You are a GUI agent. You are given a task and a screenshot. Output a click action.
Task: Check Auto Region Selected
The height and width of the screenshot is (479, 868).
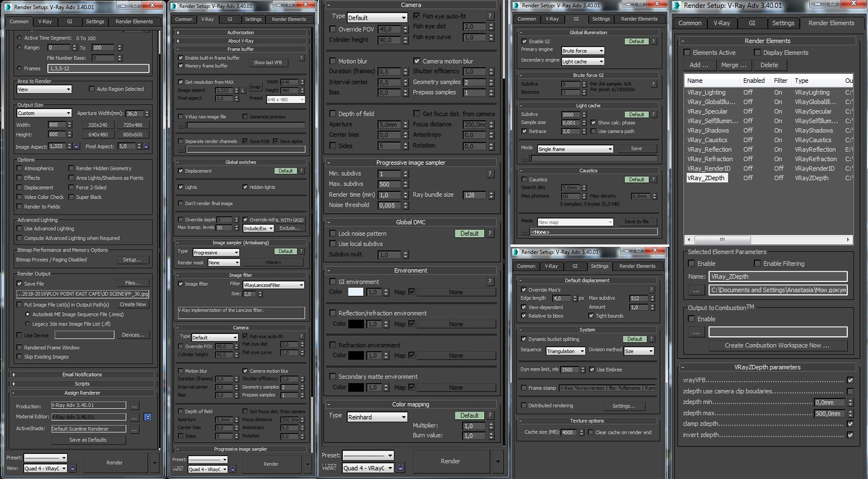(x=92, y=89)
